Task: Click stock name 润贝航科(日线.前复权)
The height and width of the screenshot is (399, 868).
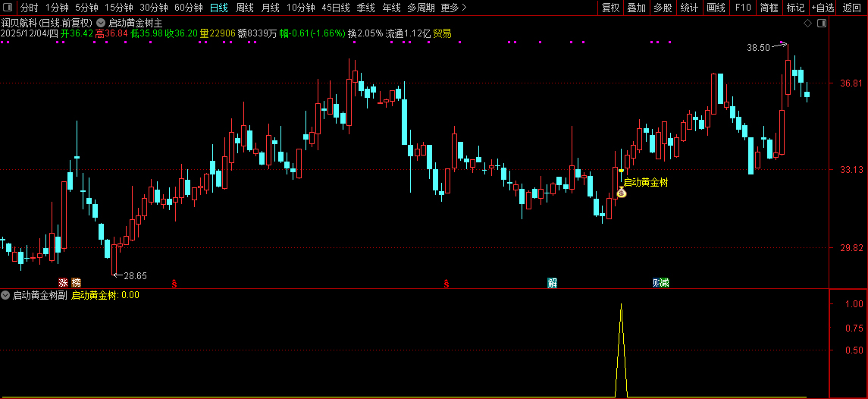Action: click(46, 24)
